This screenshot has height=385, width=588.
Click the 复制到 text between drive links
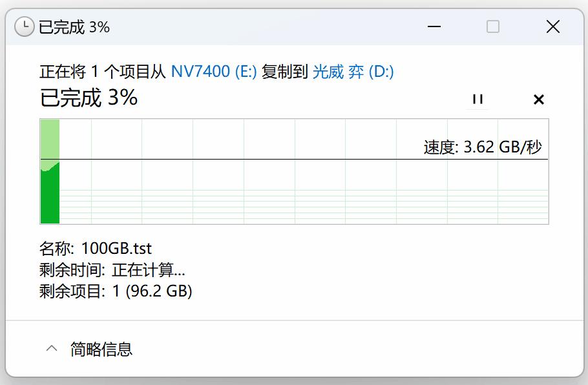coord(284,72)
